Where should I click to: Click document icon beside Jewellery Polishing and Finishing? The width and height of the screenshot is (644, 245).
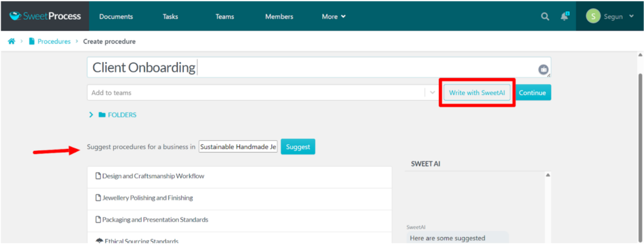pyautogui.click(x=98, y=198)
